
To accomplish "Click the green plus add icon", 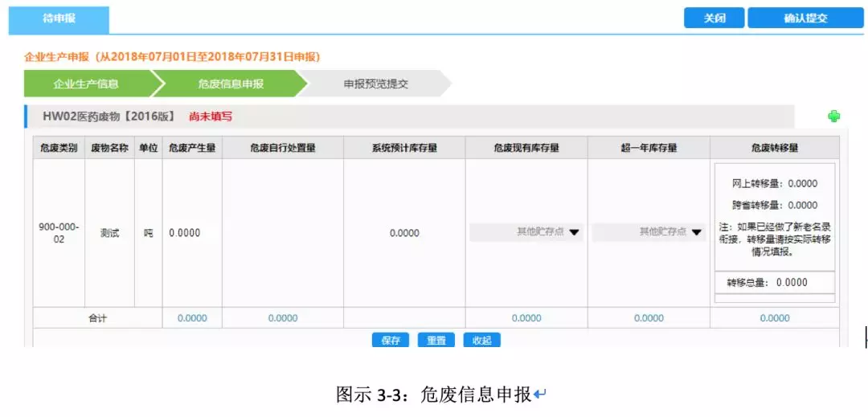I will pyautogui.click(x=834, y=117).
